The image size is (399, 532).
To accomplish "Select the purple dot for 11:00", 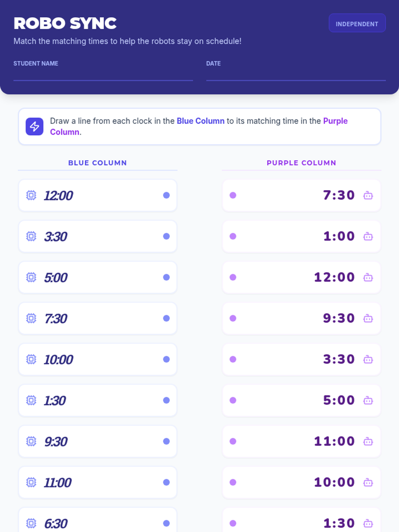I will tap(233, 441).
